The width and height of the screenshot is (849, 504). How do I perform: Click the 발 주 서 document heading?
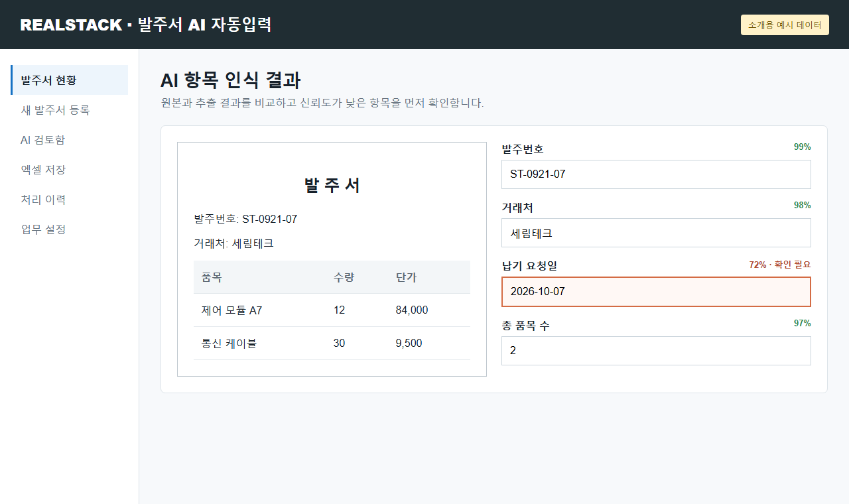pyautogui.click(x=332, y=185)
